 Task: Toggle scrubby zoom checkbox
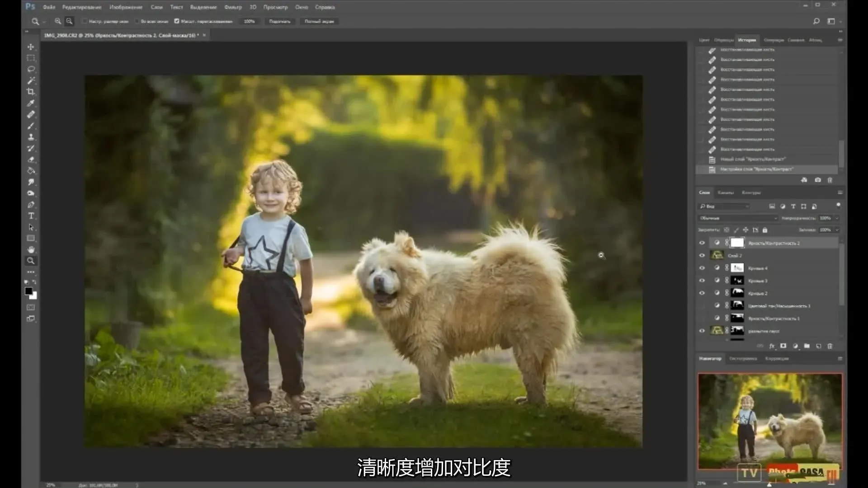(x=177, y=21)
